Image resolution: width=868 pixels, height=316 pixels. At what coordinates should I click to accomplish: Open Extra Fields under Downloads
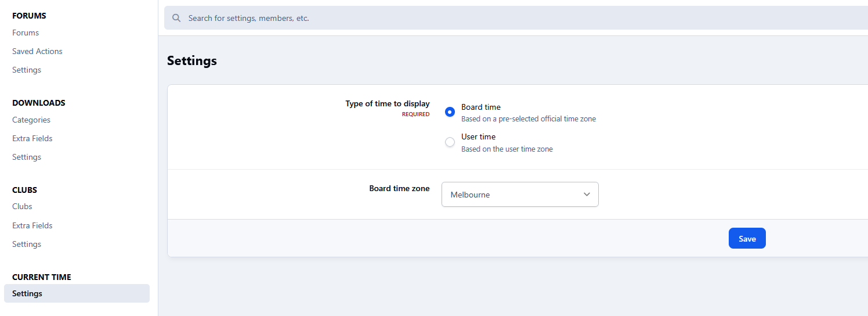(32, 138)
